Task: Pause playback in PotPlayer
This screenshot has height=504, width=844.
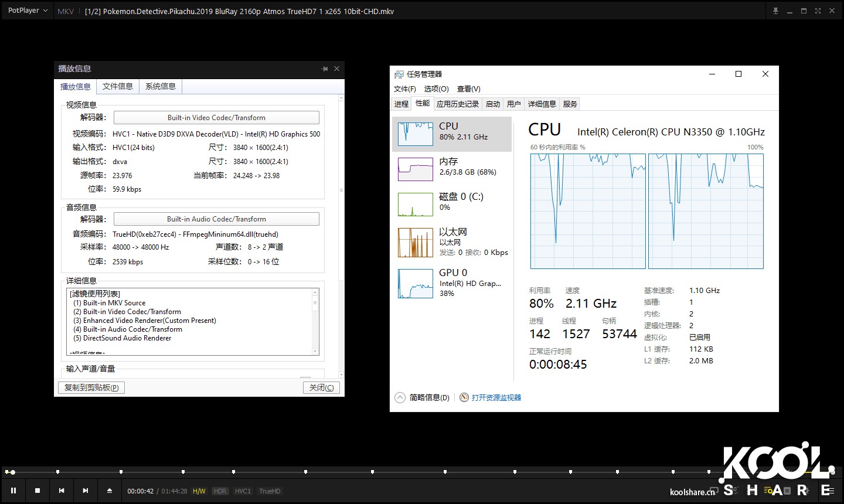Action: 14,491
